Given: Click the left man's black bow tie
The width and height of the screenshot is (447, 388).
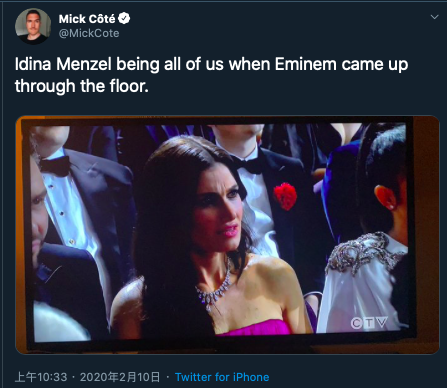Looking at the screenshot, I should tap(56, 165).
